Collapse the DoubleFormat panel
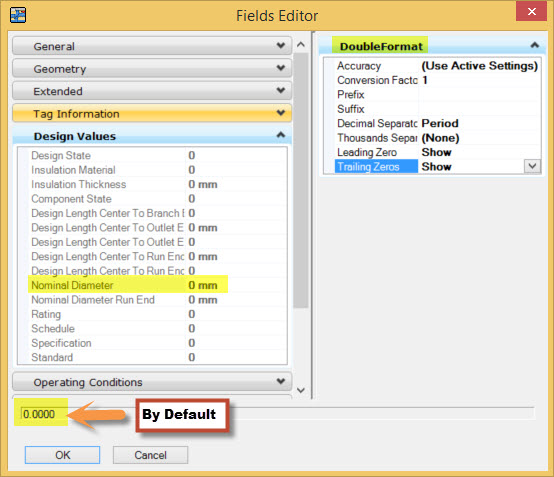This screenshot has height=477, width=554. pos(534,45)
